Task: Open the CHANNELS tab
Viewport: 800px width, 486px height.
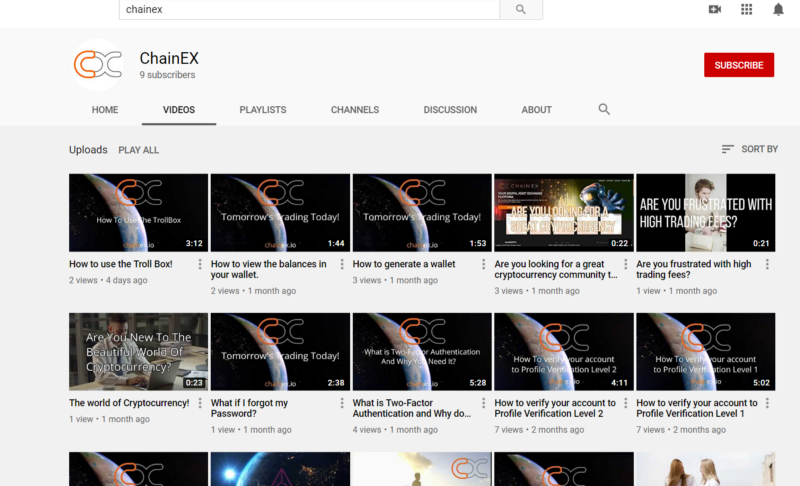Action: coord(355,110)
